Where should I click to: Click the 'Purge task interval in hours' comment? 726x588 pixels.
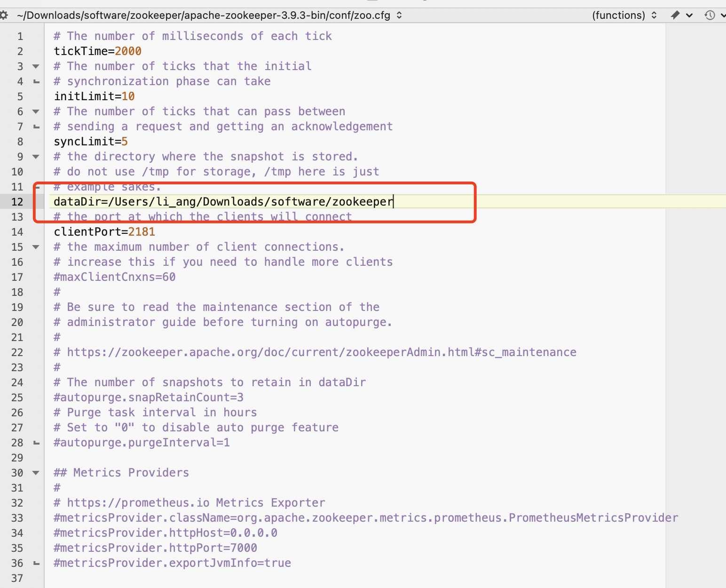coord(155,413)
